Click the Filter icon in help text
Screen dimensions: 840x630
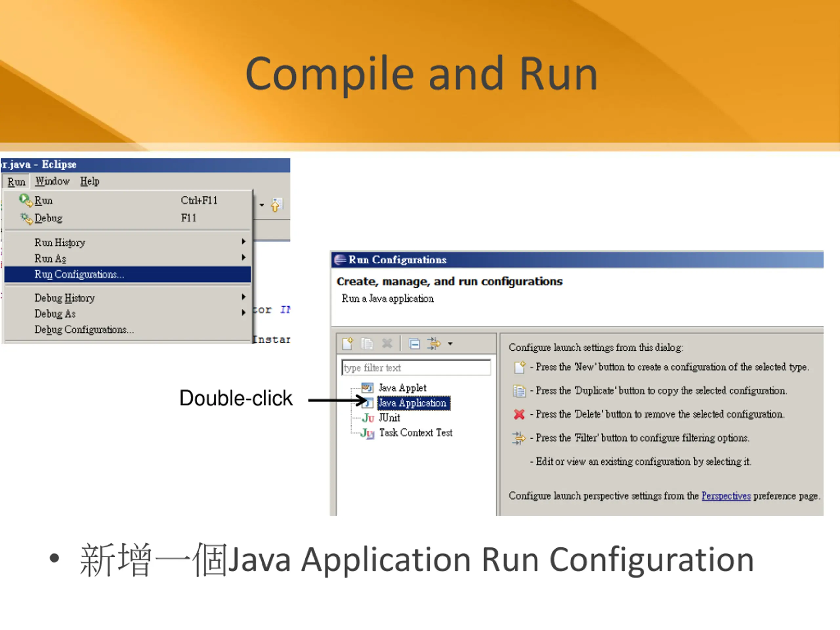click(519, 438)
